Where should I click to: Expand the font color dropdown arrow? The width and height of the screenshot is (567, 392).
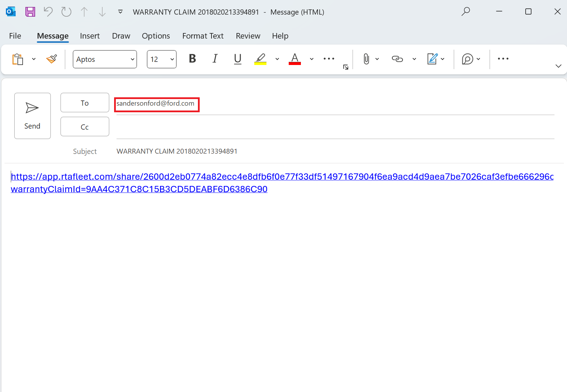point(312,59)
